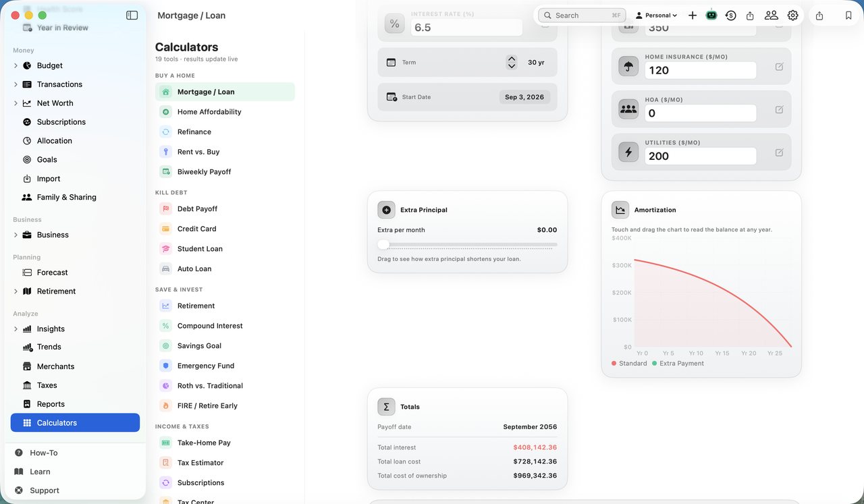Click the Search field
The width and height of the screenshot is (864, 504).
(583, 15)
